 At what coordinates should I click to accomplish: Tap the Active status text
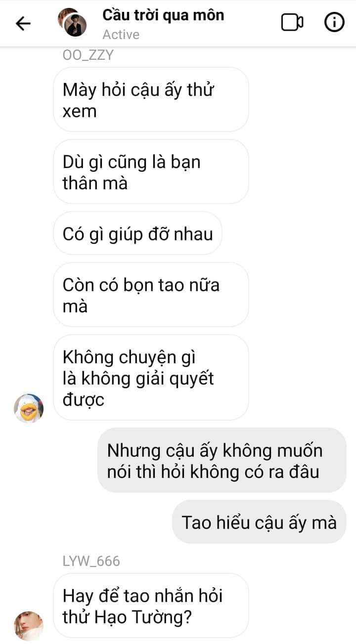click(121, 35)
